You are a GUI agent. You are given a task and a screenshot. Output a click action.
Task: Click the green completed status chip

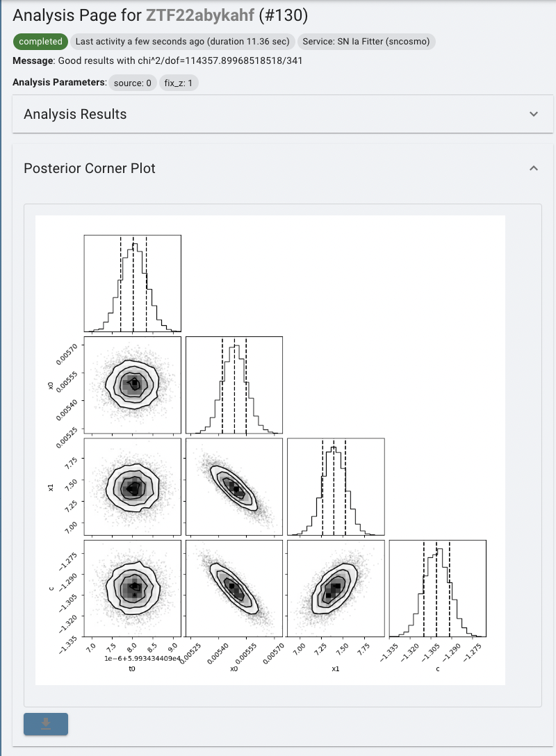click(x=40, y=42)
